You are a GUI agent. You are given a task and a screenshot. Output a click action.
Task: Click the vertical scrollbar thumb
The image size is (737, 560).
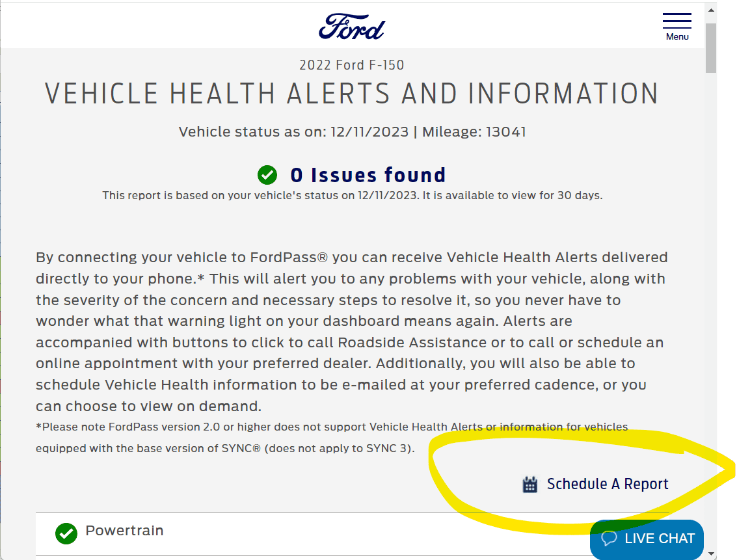point(710,49)
